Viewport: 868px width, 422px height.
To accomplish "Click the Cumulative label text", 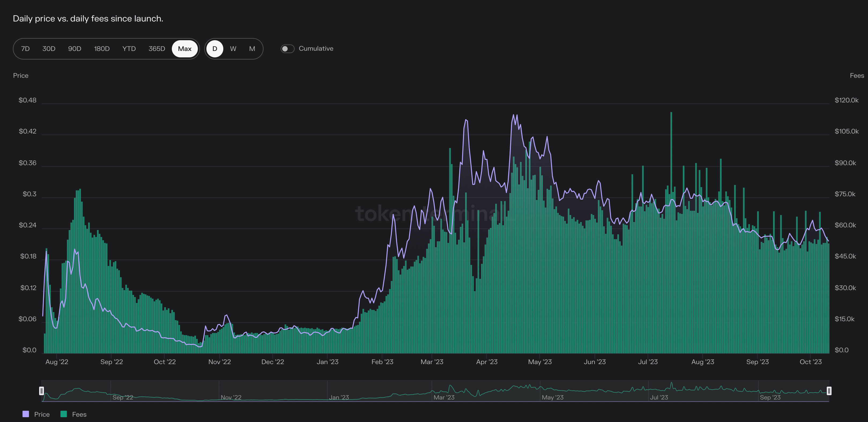I will tap(316, 49).
